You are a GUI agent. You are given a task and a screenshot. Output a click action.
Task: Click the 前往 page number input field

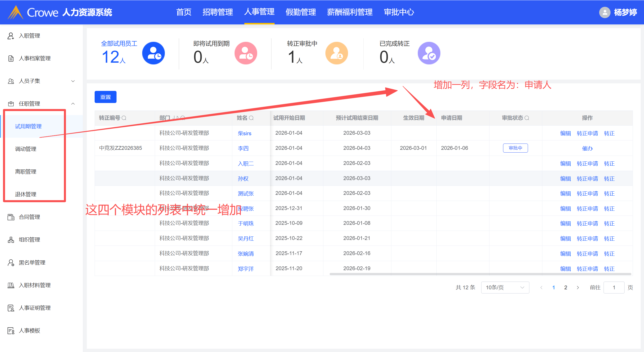coord(614,288)
